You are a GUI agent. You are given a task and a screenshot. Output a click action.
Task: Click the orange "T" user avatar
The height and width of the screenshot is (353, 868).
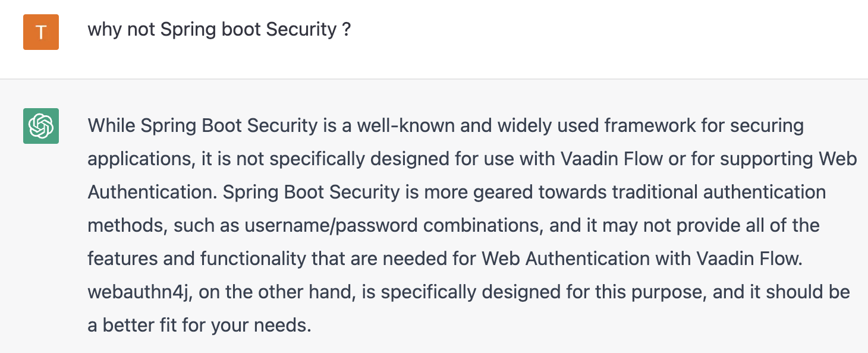click(x=41, y=32)
